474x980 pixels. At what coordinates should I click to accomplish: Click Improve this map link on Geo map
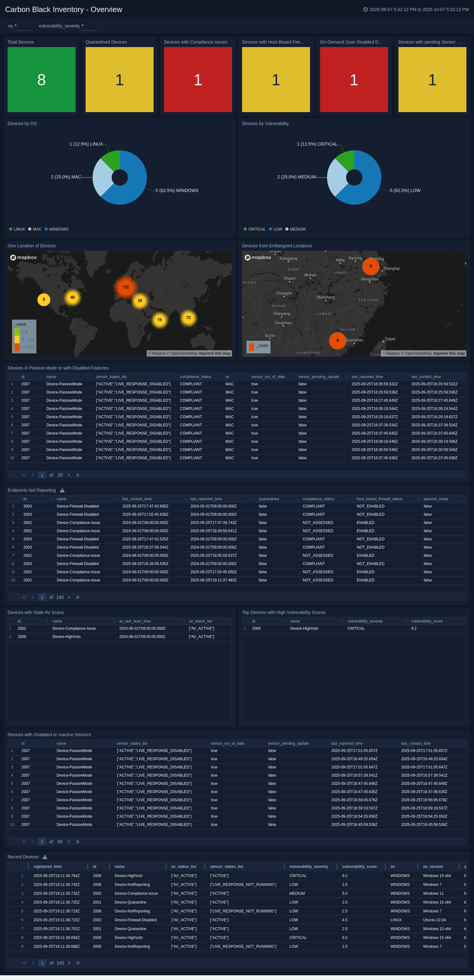click(x=214, y=353)
